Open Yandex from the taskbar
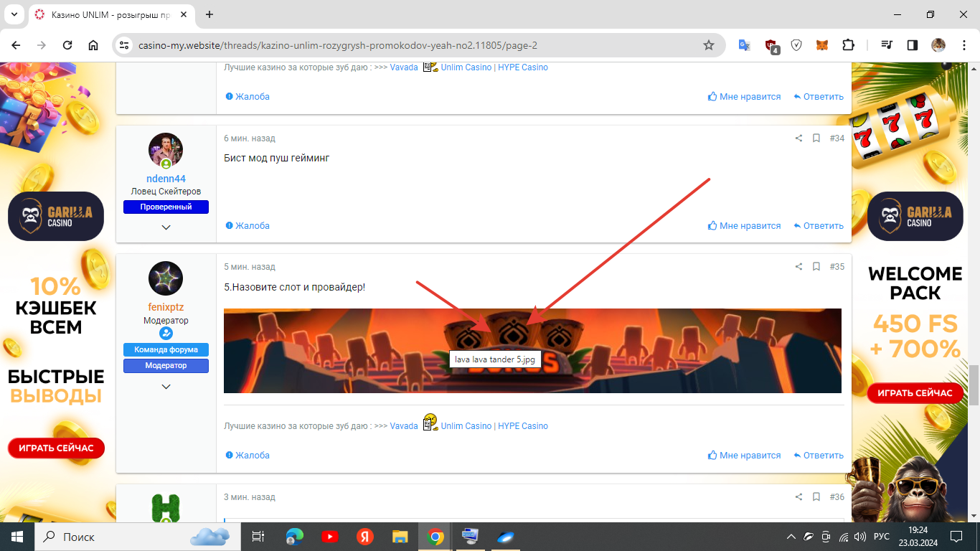This screenshot has height=551, width=980. point(365,537)
